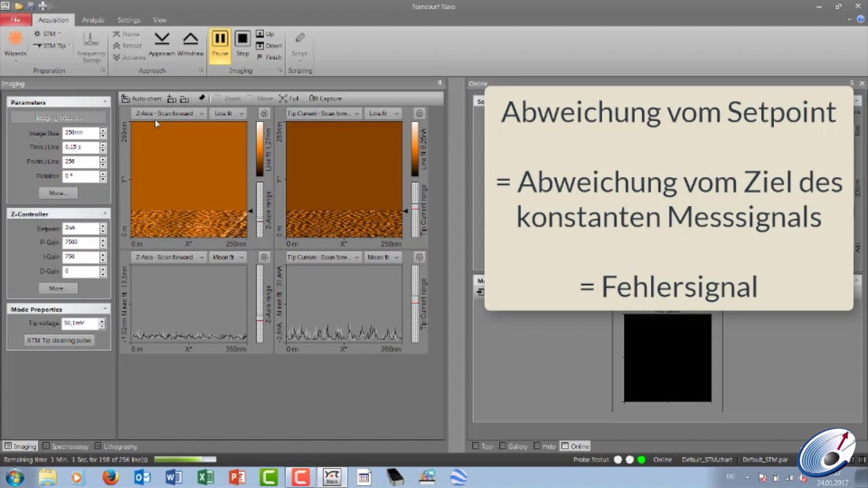
Task: Open settings gear of bottom-right Tip Current chart
Action: pos(419,257)
